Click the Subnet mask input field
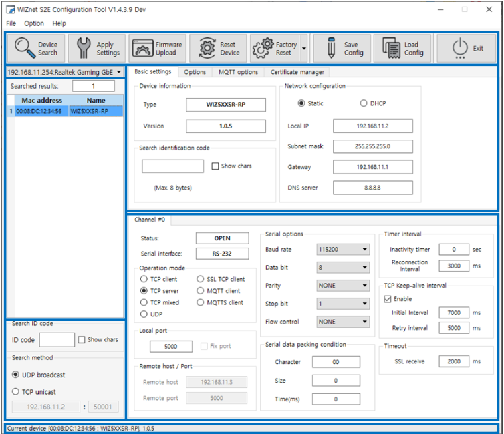Image resolution: width=504 pixels, height=434 pixels. 373,146
